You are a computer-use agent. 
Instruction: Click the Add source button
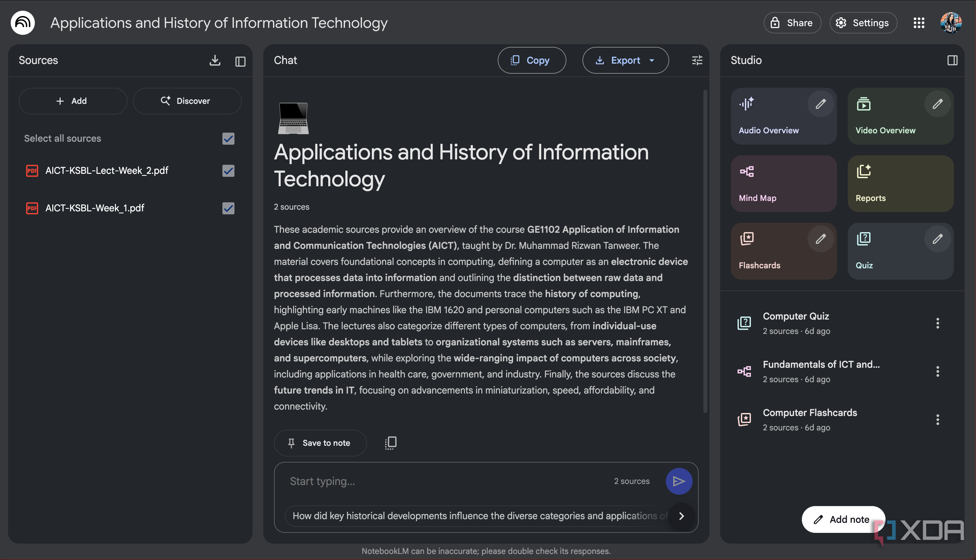click(73, 101)
